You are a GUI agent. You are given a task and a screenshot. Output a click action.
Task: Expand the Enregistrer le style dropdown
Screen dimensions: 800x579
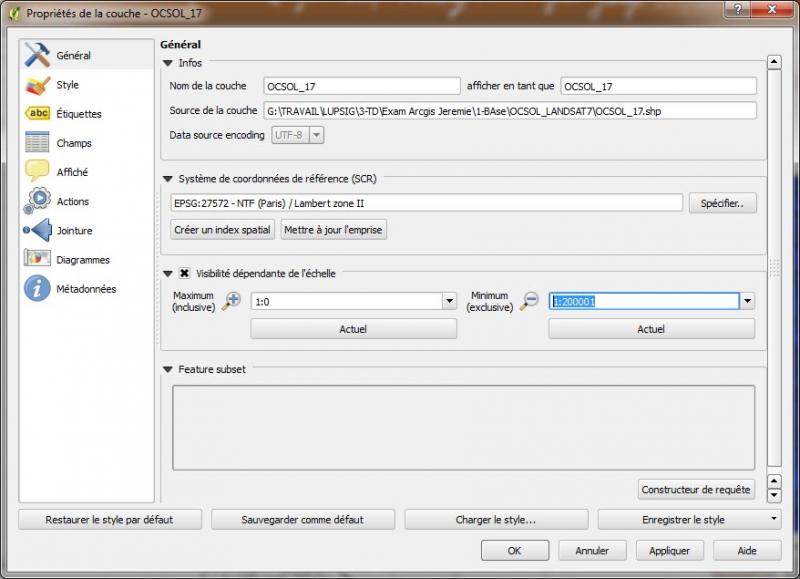(x=774, y=520)
